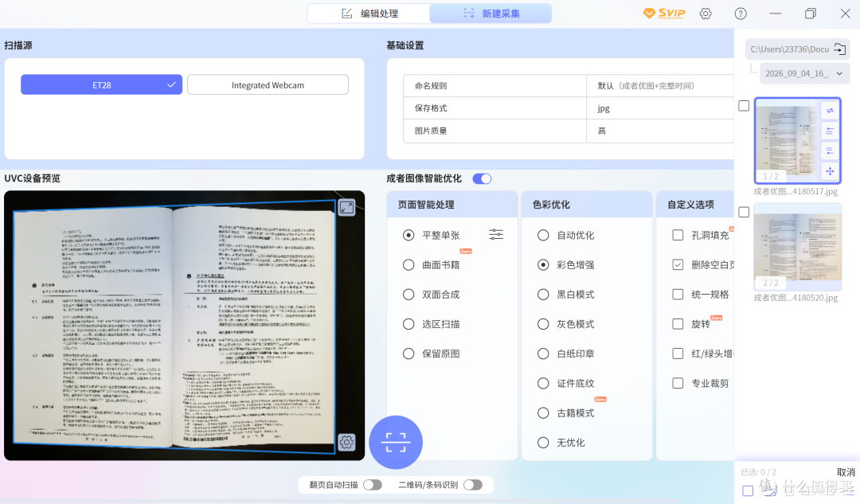Tick checkbox beside second scanned image

coord(744,213)
